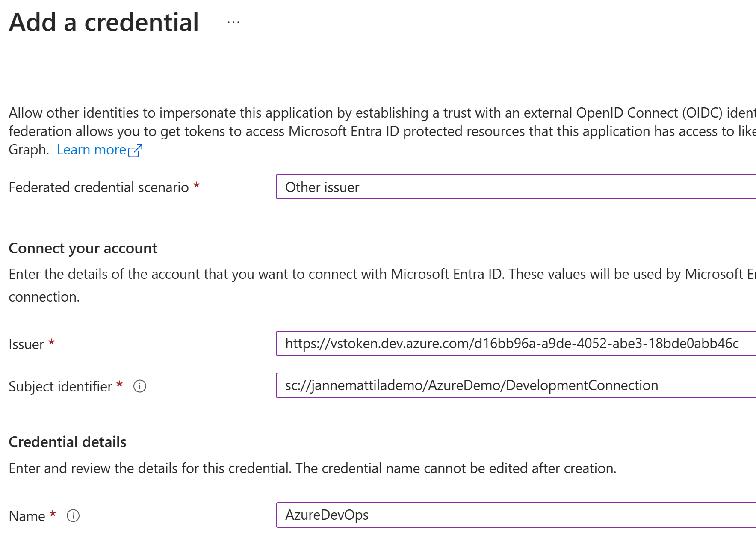Select the Name field containing AzureDevOps
This screenshot has height=536, width=756.
point(516,515)
